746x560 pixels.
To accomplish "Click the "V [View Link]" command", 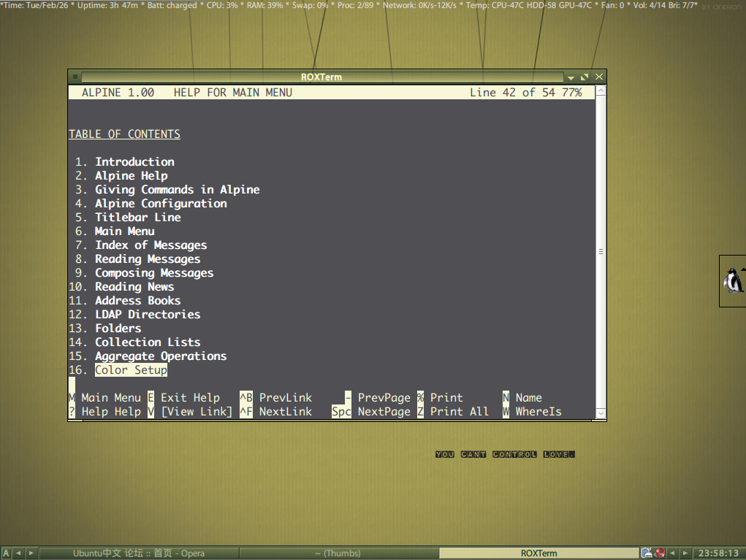I will [190, 411].
